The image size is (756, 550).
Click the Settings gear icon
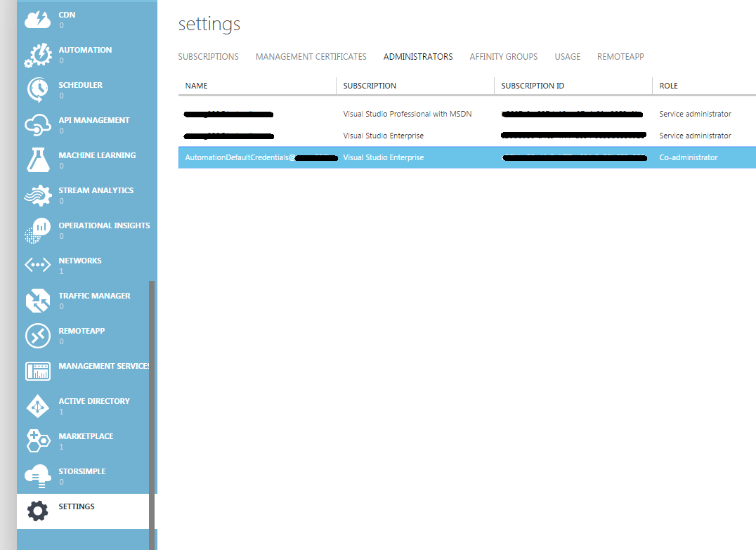38,511
